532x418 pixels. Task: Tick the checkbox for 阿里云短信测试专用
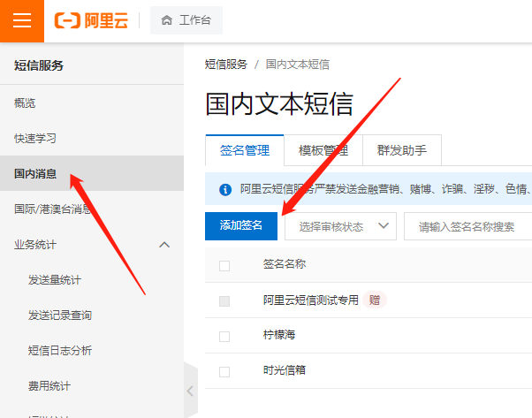(224, 301)
